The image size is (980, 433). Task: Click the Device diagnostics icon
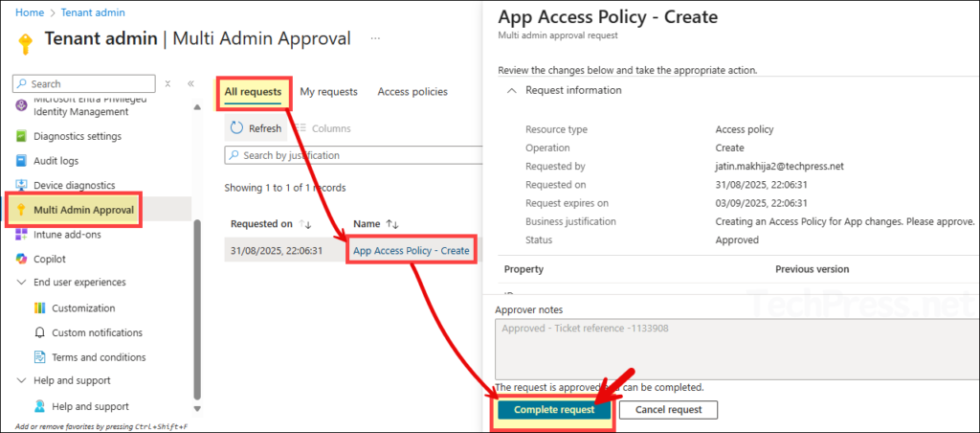pos(21,185)
